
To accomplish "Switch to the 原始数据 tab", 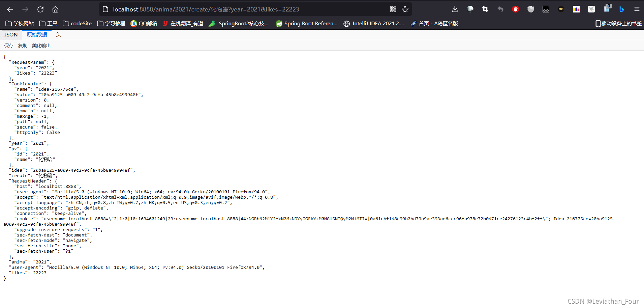I will coord(37,35).
